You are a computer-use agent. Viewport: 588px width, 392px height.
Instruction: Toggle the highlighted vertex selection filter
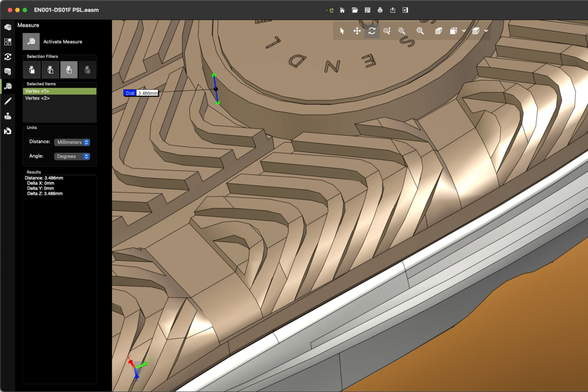tap(69, 70)
